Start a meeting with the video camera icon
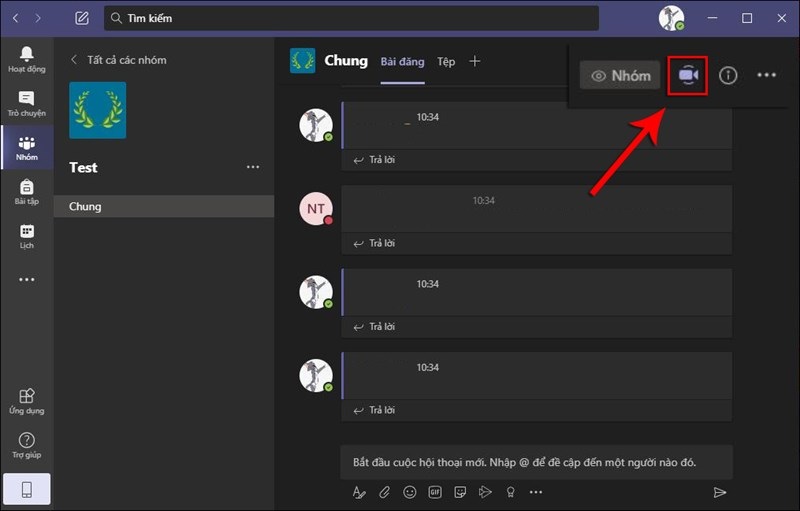The height and width of the screenshot is (511, 800). [x=687, y=76]
